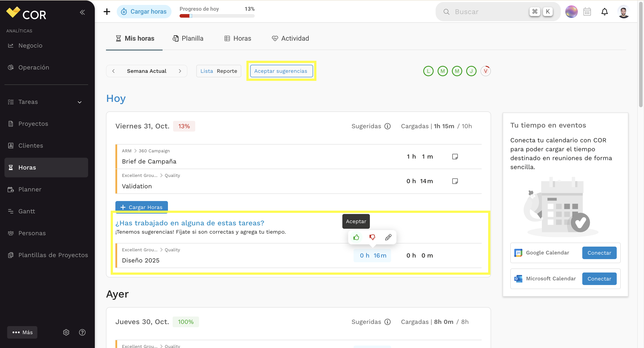Viewport: 644px width, 348px height.
Task: Click Aceptar sugerencias button
Action: pyautogui.click(x=281, y=71)
